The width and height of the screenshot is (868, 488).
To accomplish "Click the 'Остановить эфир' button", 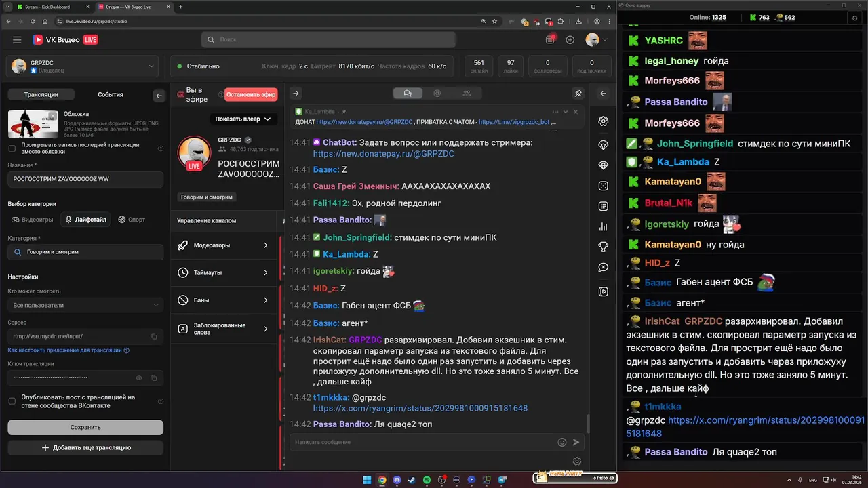I will (251, 95).
